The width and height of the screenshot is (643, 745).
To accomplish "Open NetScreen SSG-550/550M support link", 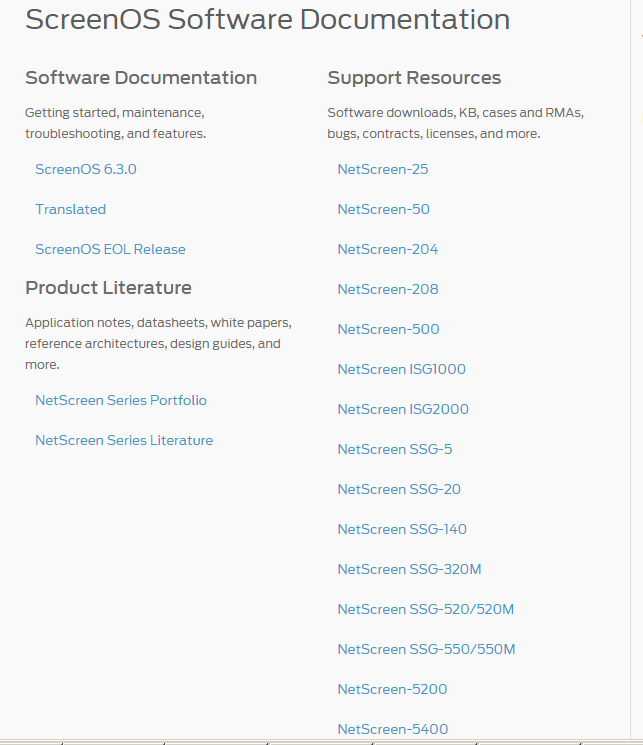I will click(x=426, y=649).
